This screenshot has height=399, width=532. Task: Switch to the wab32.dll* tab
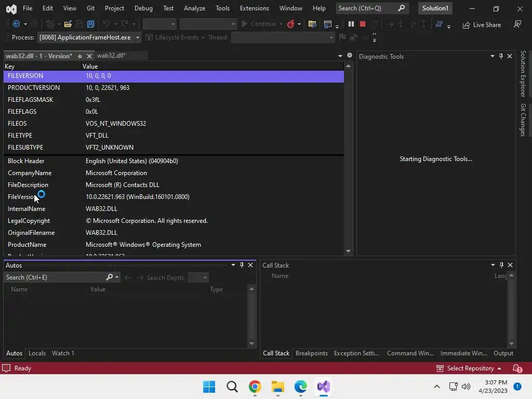112,55
